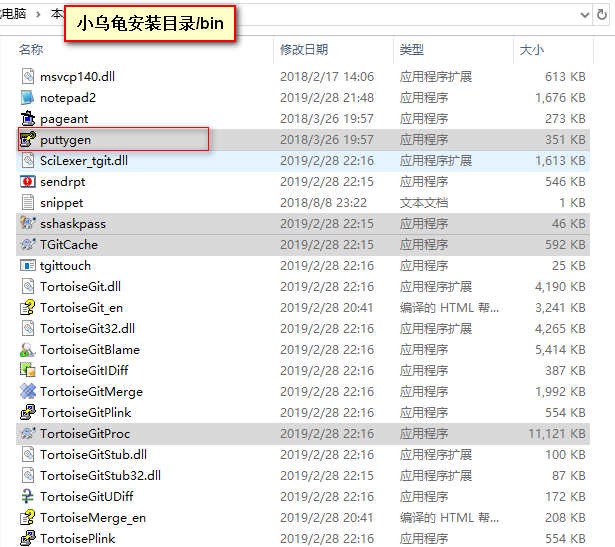
Task: Select the file name TortoiseGitStub32.dll
Action: tap(100, 476)
